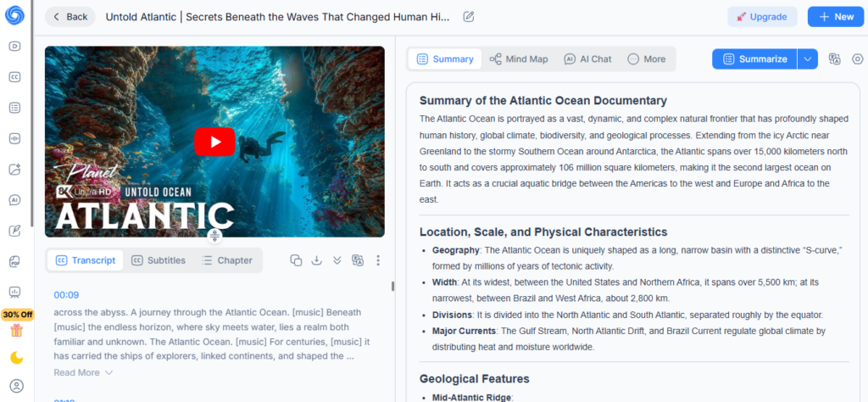Select the Mind Map tab
The image size is (868, 402).
[519, 59]
